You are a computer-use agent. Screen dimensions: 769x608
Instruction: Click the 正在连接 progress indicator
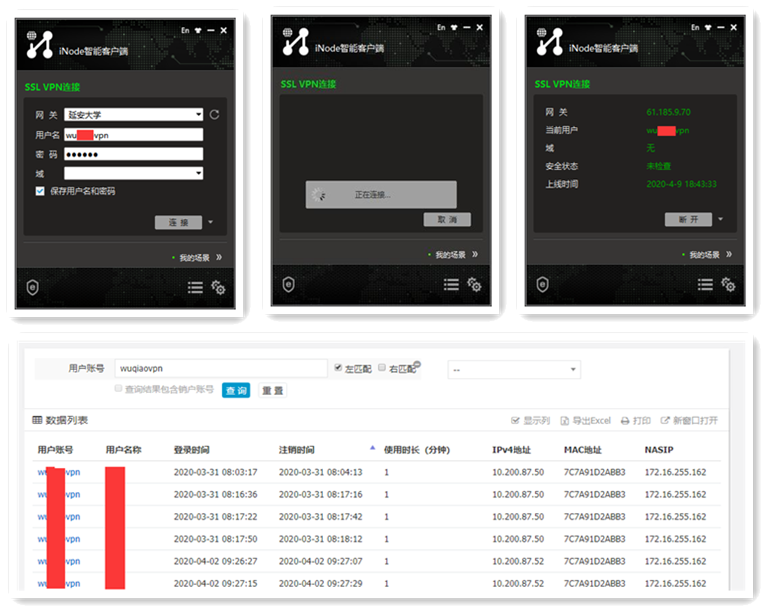pos(381,195)
